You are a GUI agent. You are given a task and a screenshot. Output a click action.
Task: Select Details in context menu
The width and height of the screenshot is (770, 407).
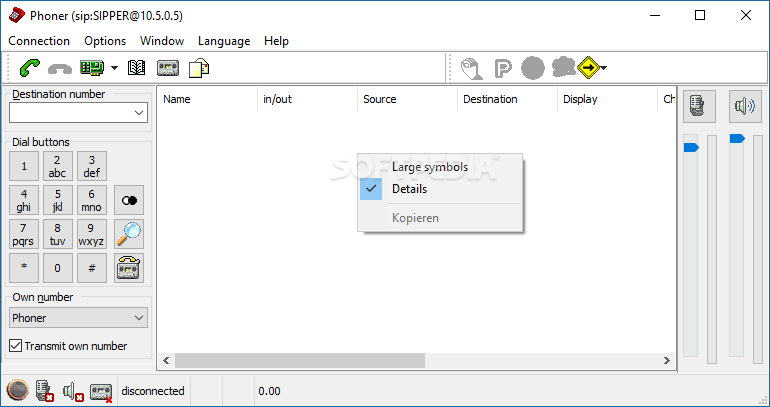pyautogui.click(x=440, y=189)
